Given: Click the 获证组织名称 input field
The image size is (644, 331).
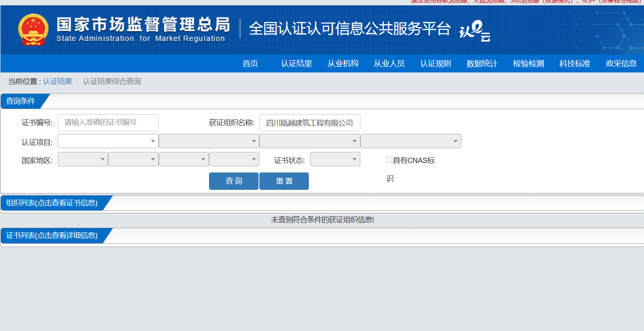Looking at the screenshot, I should click(310, 123).
